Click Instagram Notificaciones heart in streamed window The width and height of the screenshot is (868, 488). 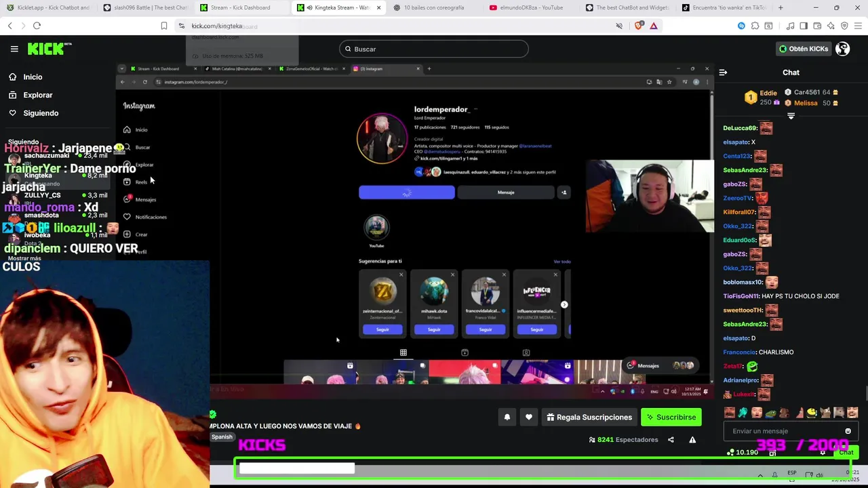(x=127, y=216)
